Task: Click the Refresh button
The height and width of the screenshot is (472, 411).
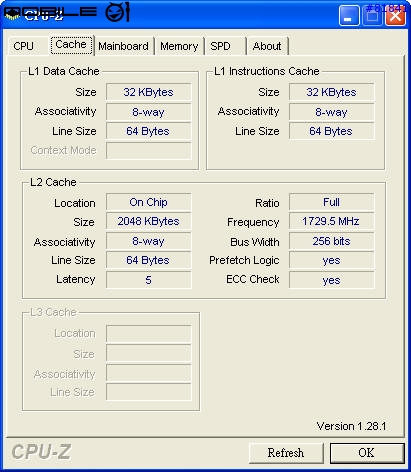Action: pyautogui.click(x=286, y=453)
